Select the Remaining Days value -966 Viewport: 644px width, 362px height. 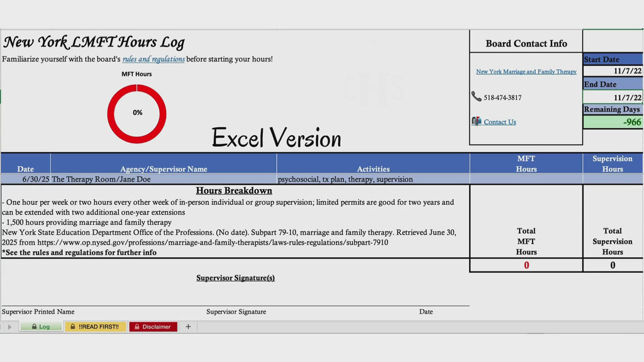coord(613,122)
